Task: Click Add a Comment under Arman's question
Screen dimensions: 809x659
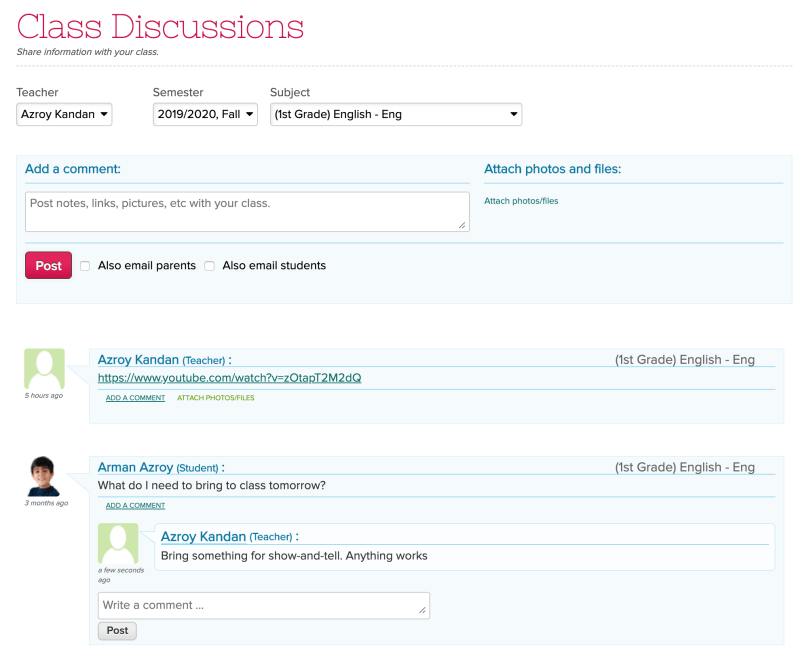Action: click(x=135, y=505)
